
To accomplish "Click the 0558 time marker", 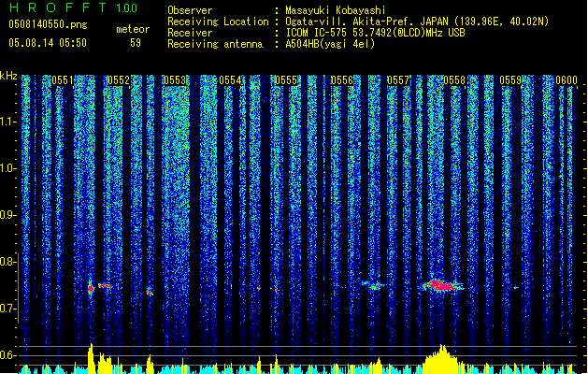I will [x=454, y=80].
